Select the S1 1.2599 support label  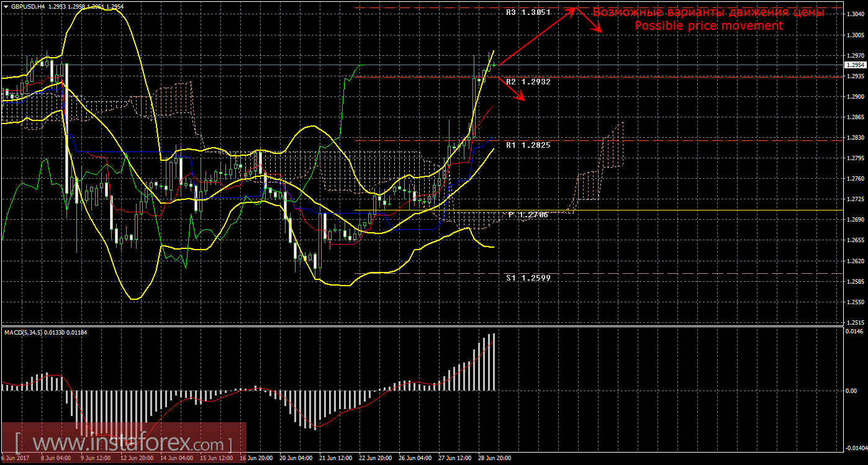click(528, 278)
